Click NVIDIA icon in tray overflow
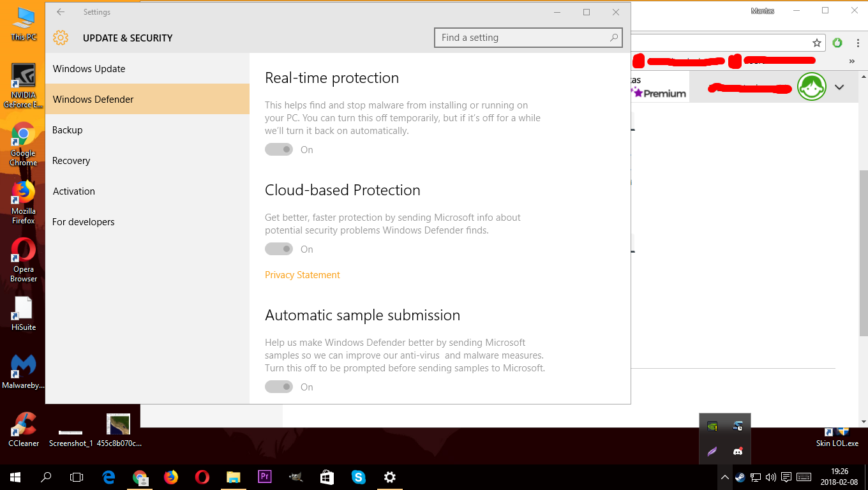The width and height of the screenshot is (868, 490). (x=712, y=426)
